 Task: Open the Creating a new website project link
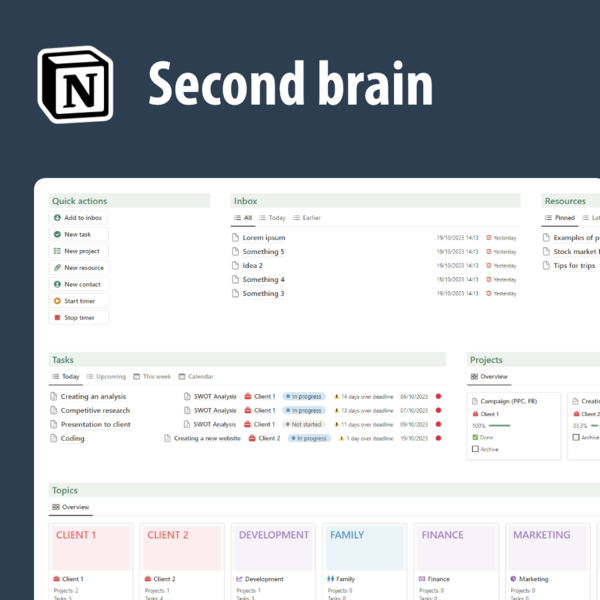point(207,438)
